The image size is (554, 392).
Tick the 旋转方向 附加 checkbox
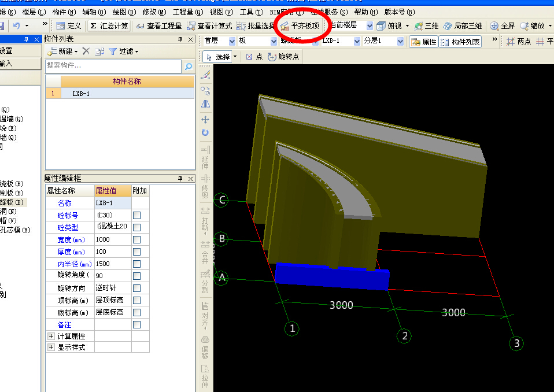[136, 288]
